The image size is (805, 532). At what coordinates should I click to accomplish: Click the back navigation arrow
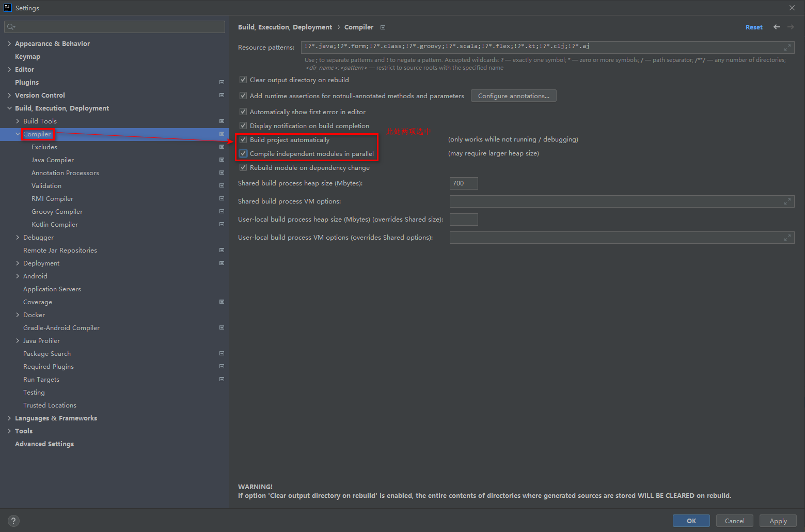[x=777, y=27]
